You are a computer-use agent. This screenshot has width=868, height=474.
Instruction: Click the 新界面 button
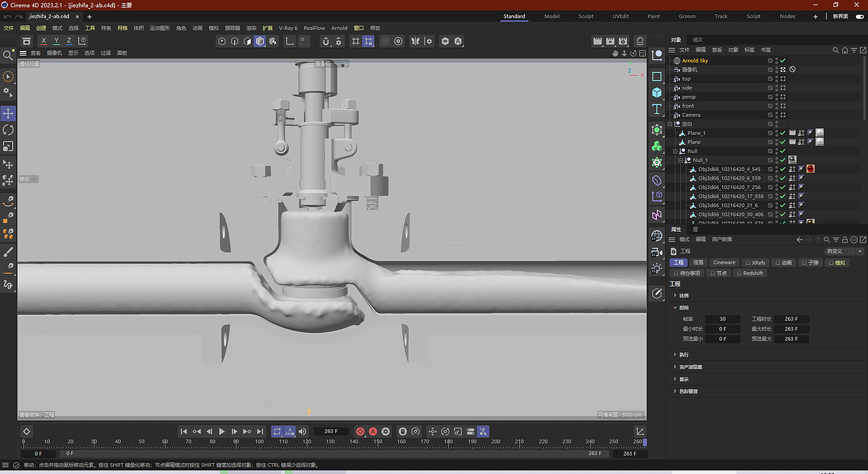tap(840, 16)
